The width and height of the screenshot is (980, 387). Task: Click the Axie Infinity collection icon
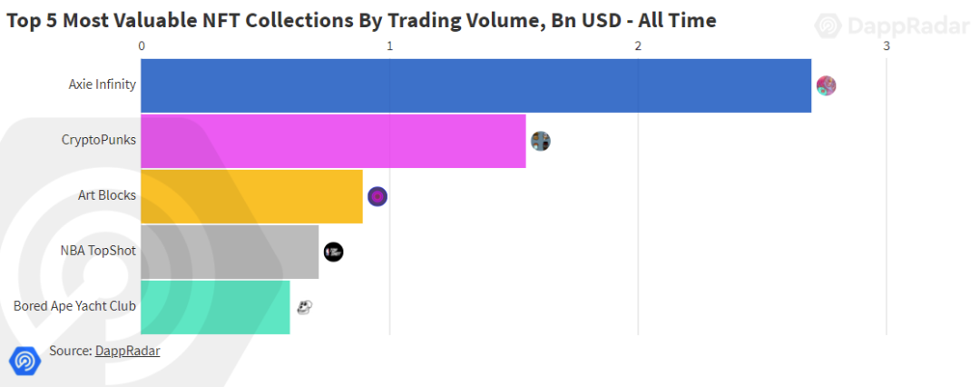click(826, 85)
